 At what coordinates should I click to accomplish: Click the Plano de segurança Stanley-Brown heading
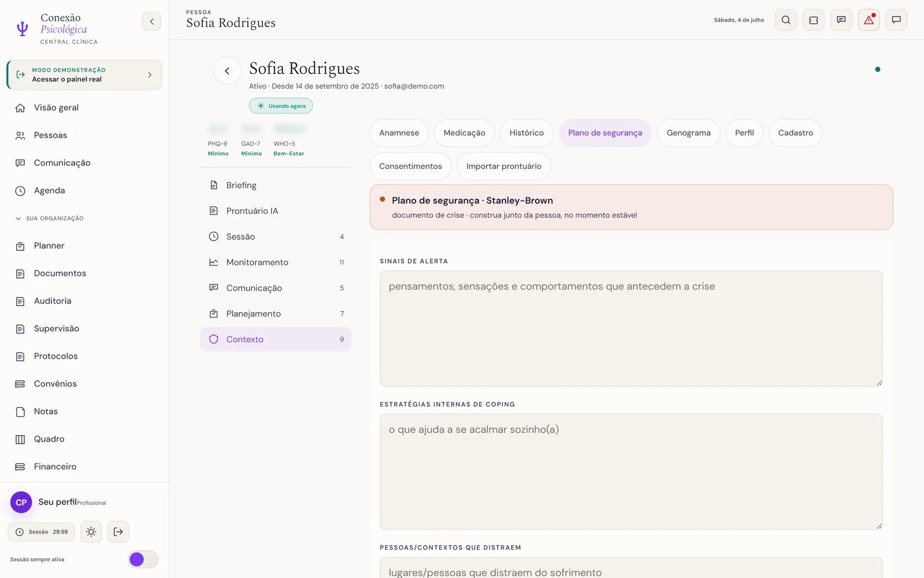pyautogui.click(x=472, y=201)
